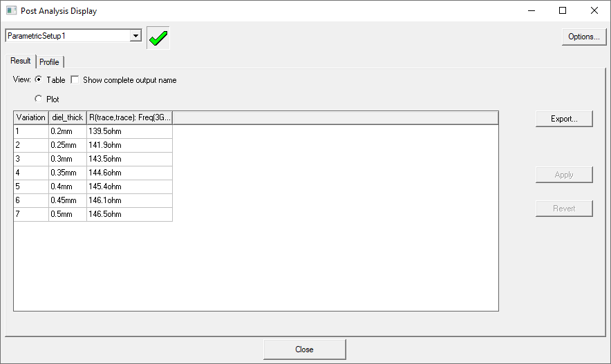Click the R(trace,trace): Freq column header
This screenshot has height=364, width=611.
point(129,117)
